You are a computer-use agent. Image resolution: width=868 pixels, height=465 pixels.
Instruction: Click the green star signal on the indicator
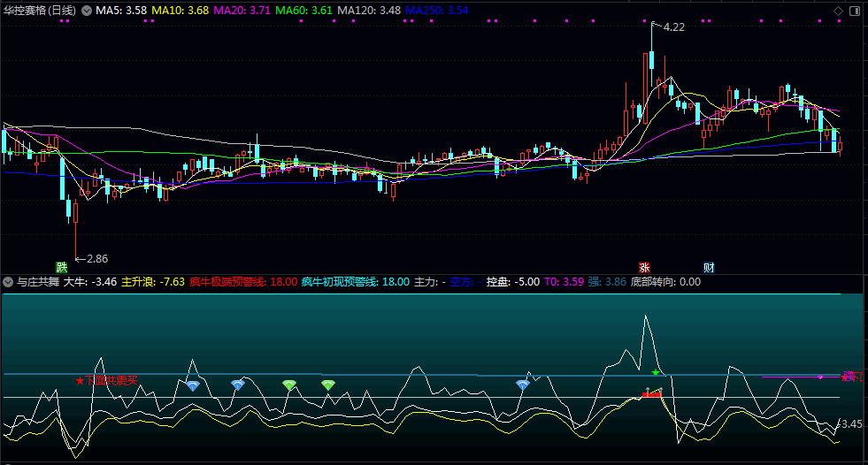pos(655,373)
